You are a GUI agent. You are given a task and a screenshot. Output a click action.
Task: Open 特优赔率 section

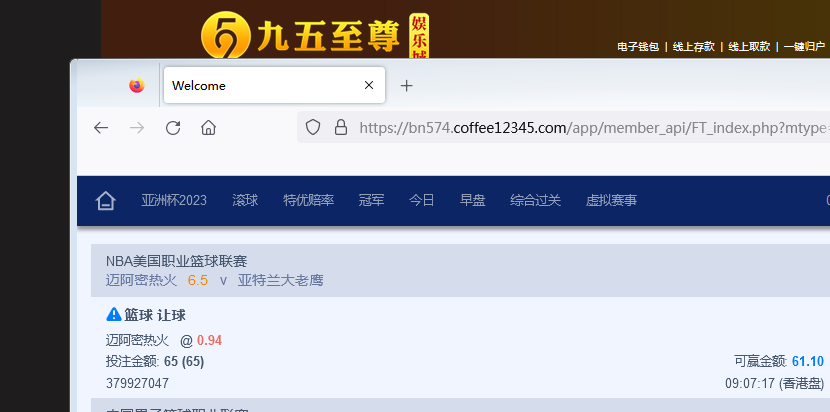(x=308, y=201)
